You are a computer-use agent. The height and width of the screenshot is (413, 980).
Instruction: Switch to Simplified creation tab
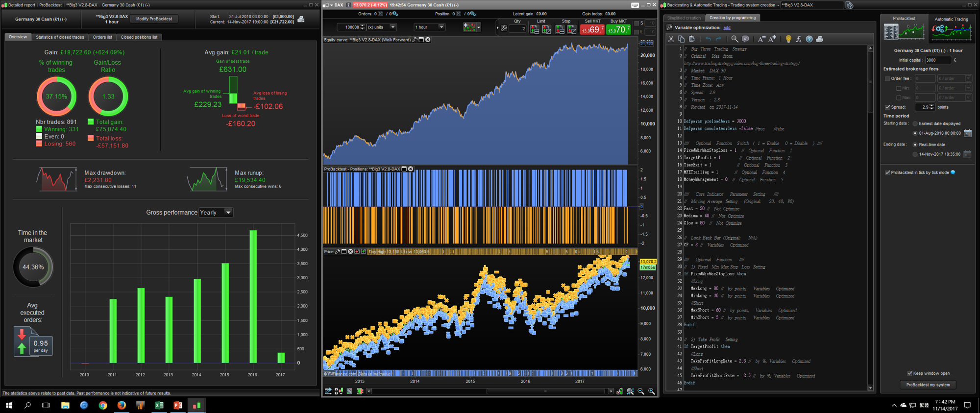click(x=684, y=18)
